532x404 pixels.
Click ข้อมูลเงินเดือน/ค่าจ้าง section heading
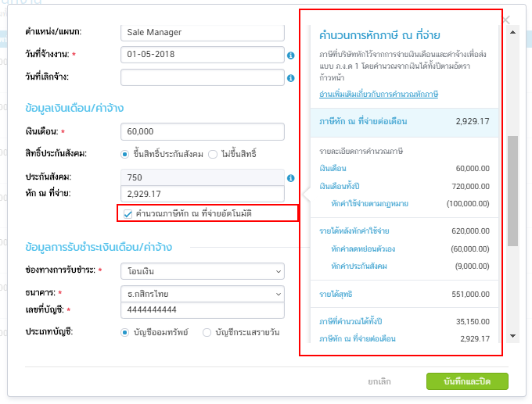click(x=74, y=108)
